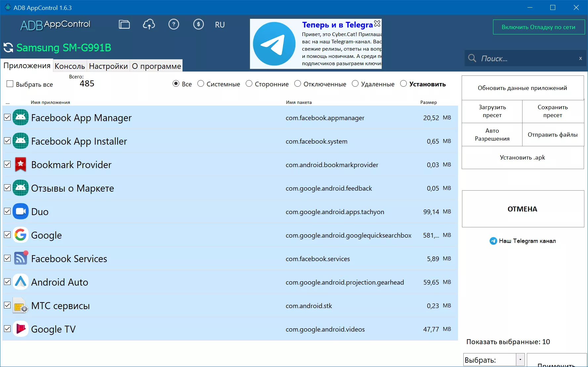Switch to the Приложения tab
Viewport: 588px width, 367px height.
[x=27, y=66]
